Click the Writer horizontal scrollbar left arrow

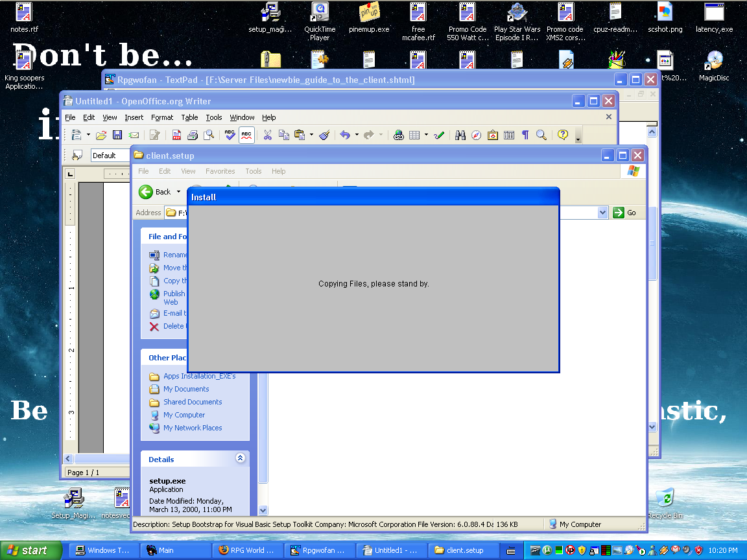67,459
